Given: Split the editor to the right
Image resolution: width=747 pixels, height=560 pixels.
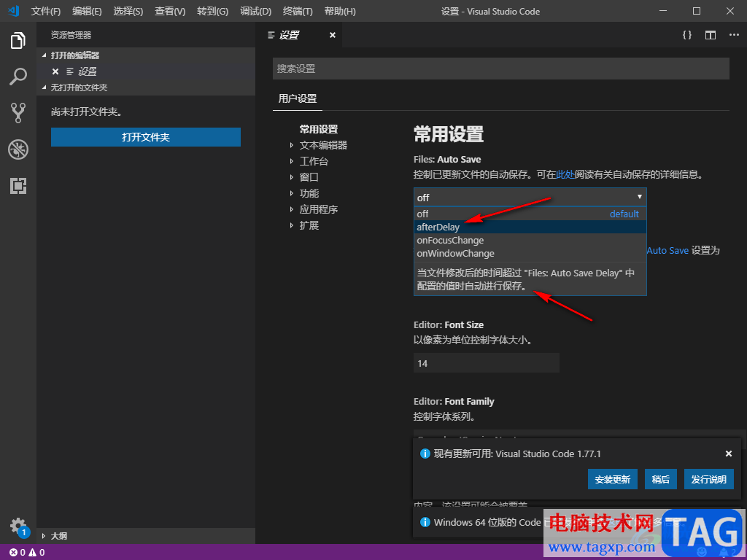Looking at the screenshot, I should click(x=711, y=35).
